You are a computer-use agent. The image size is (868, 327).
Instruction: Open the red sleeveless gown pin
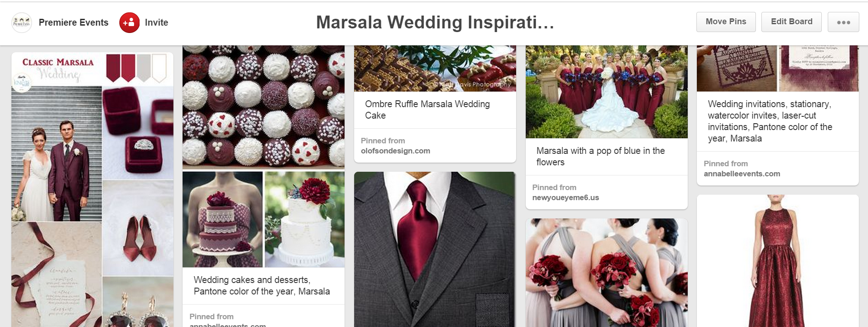(777, 261)
